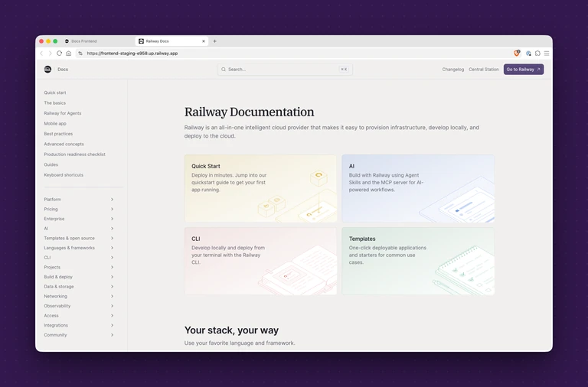
Task: Click the browser home icon
Action: (x=69, y=54)
